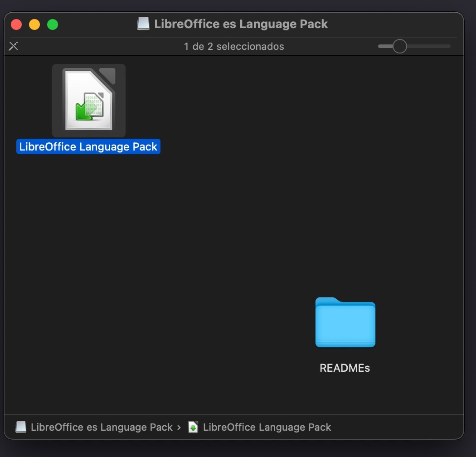476x457 pixels.
Task: Click the green full-screen window button
Action: tap(53, 24)
